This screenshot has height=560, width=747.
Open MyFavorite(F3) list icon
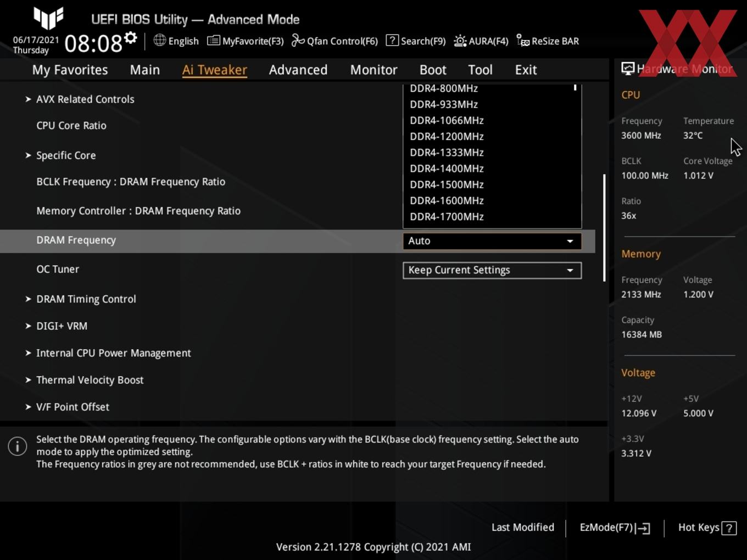click(213, 41)
